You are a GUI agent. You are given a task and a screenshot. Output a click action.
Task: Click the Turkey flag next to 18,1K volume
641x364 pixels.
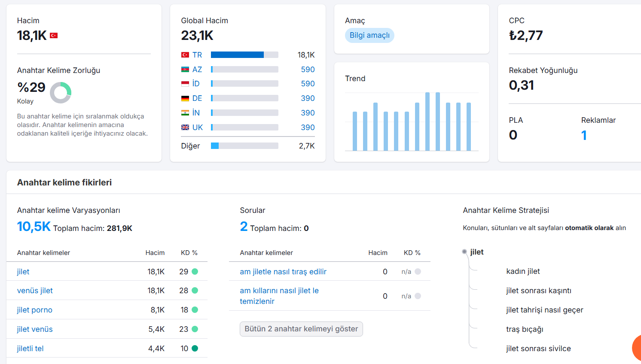54,36
